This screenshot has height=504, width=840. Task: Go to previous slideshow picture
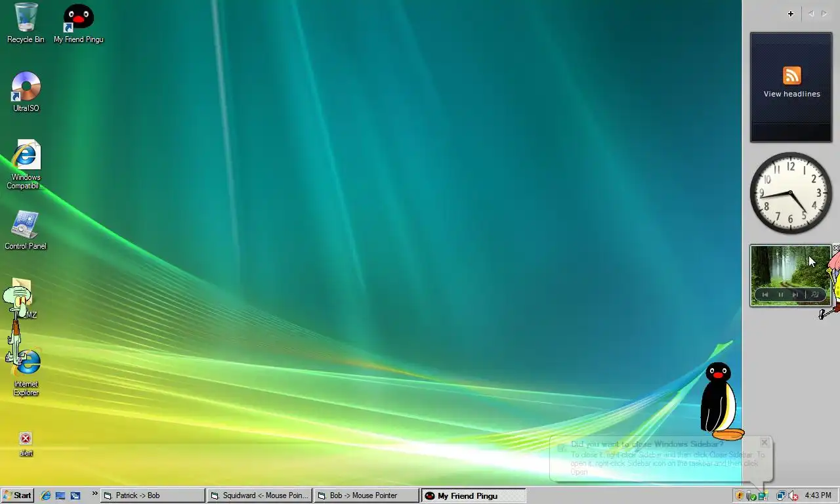click(x=765, y=295)
